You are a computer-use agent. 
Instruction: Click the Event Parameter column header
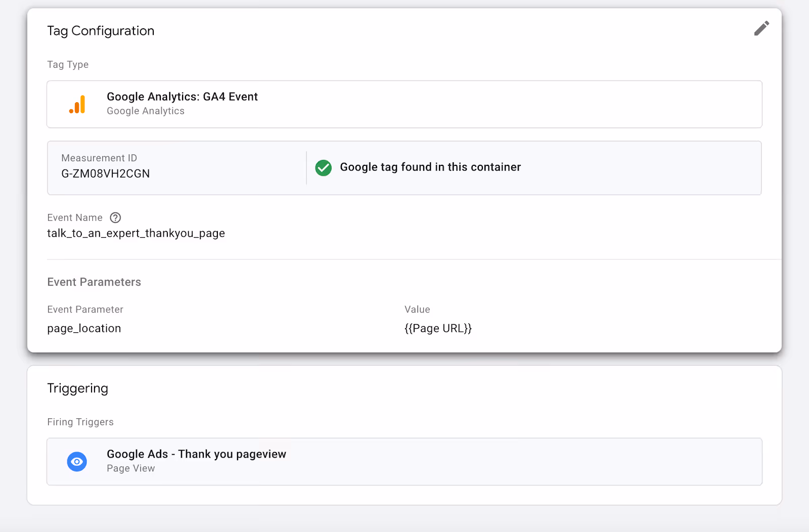(85, 309)
